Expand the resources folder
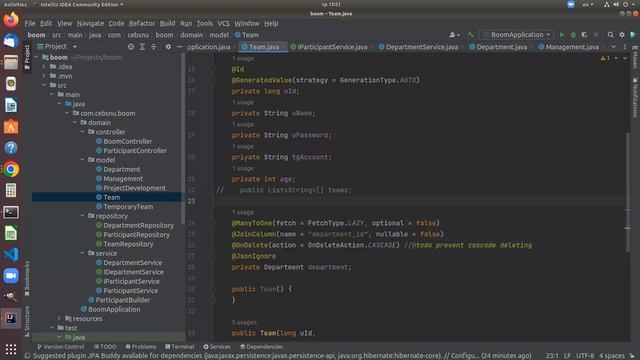The width and height of the screenshot is (640, 360). pyautogui.click(x=59, y=318)
